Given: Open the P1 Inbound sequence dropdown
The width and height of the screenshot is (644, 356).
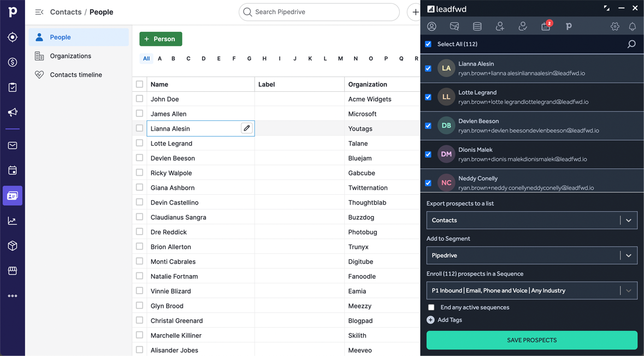Looking at the screenshot, I should (x=532, y=290).
